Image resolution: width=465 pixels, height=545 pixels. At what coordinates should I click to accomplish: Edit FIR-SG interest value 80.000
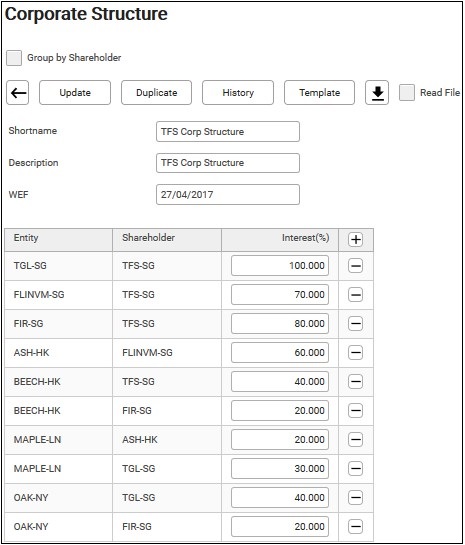point(280,324)
